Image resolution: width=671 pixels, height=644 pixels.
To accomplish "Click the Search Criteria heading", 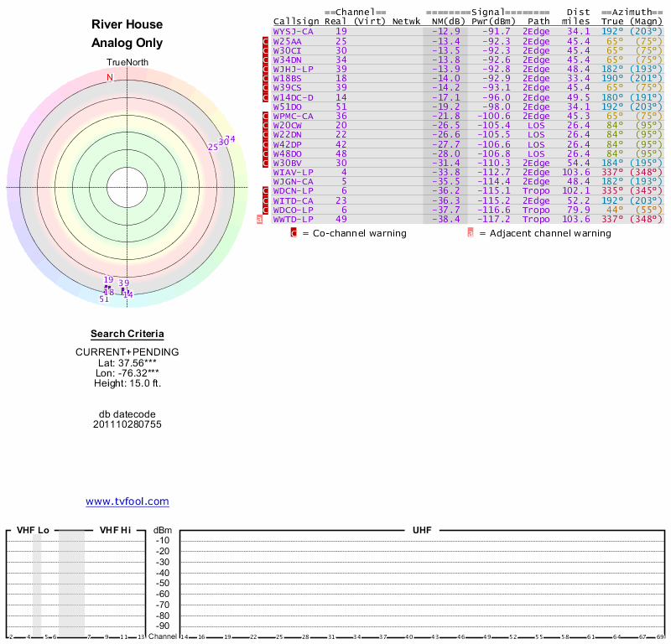I will (x=127, y=335).
